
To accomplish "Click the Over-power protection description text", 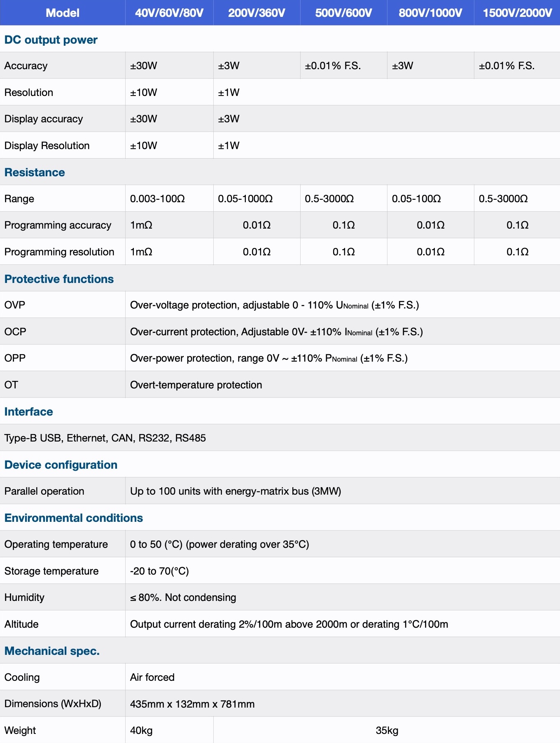I will pyautogui.click(x=269, y=358).
